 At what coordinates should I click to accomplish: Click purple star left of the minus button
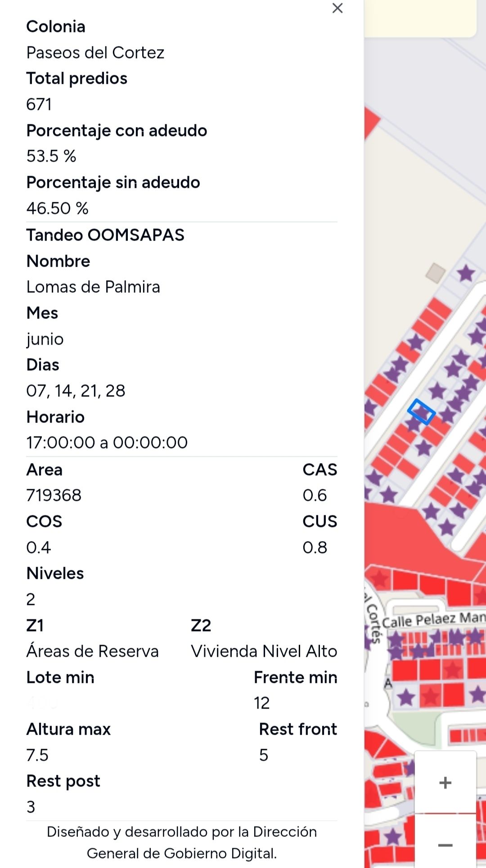click(x=392, y=837)
